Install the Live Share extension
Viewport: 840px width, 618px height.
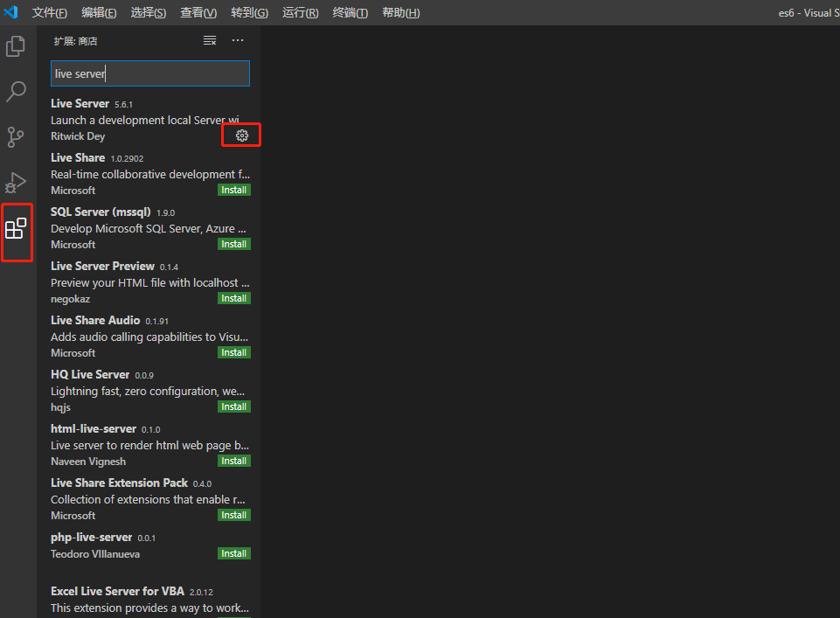point(233,190)
